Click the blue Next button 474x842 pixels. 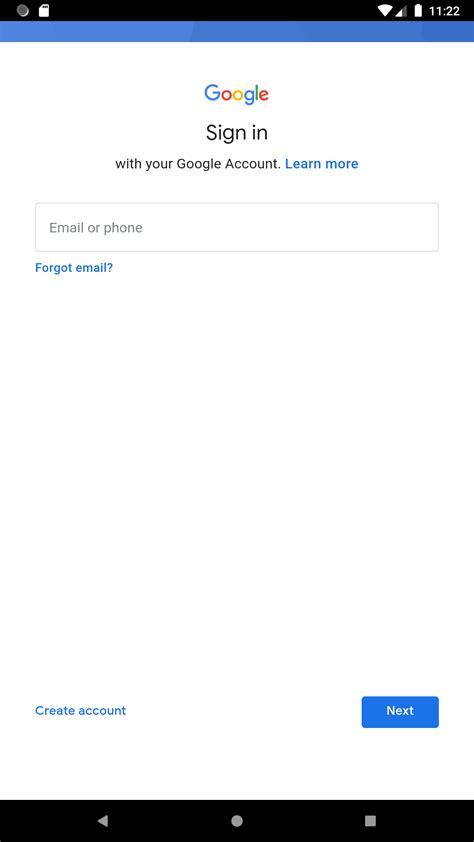tap(400, 712)
